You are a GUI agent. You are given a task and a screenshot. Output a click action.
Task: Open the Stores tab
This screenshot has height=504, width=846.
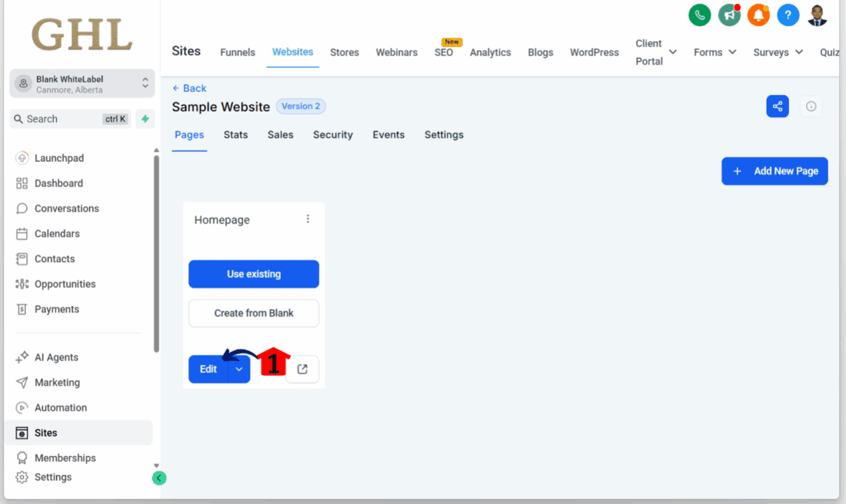click(x=345, y=52)
